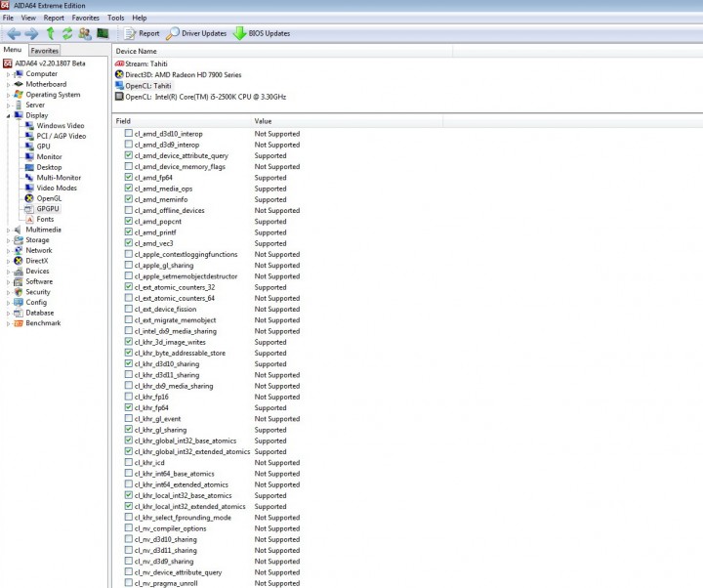Select the OpenCL: Tahiti device

click(148, 86)
